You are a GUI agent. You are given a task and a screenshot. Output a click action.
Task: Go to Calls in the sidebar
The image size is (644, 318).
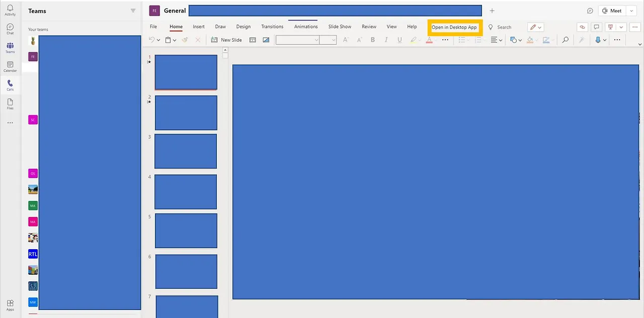point(10,85)
